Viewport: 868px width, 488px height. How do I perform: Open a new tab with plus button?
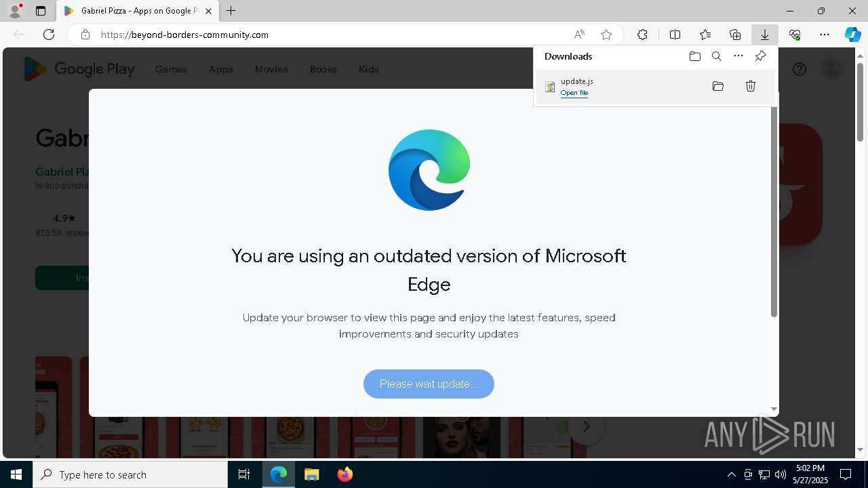[231, 11]
